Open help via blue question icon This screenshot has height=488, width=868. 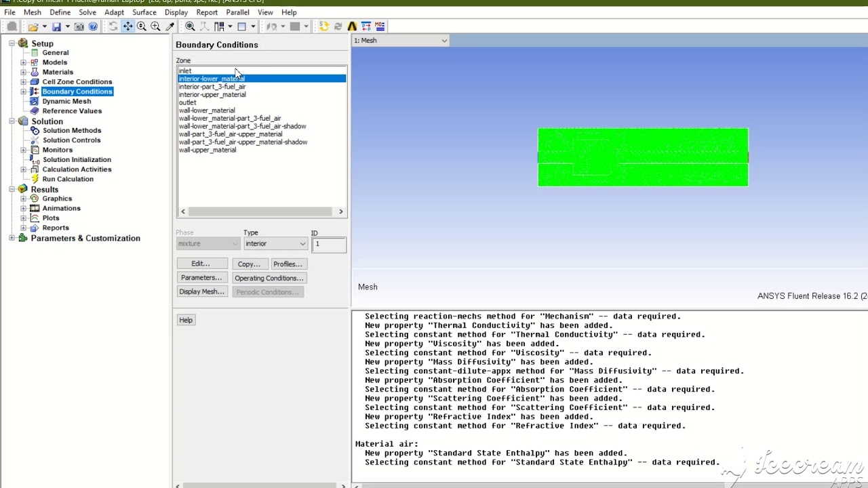[93, 26]
